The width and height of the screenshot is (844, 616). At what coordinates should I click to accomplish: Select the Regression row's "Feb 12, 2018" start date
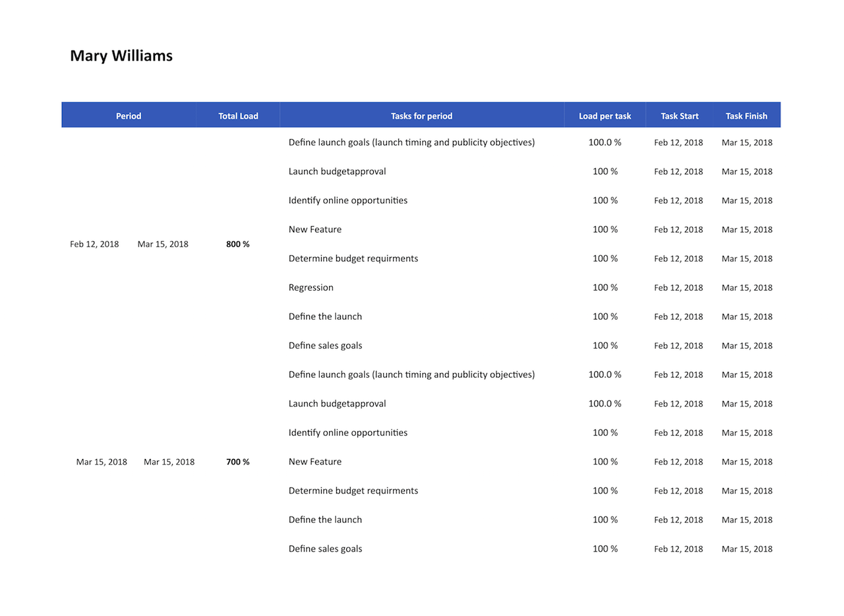[x=678, y=288]
